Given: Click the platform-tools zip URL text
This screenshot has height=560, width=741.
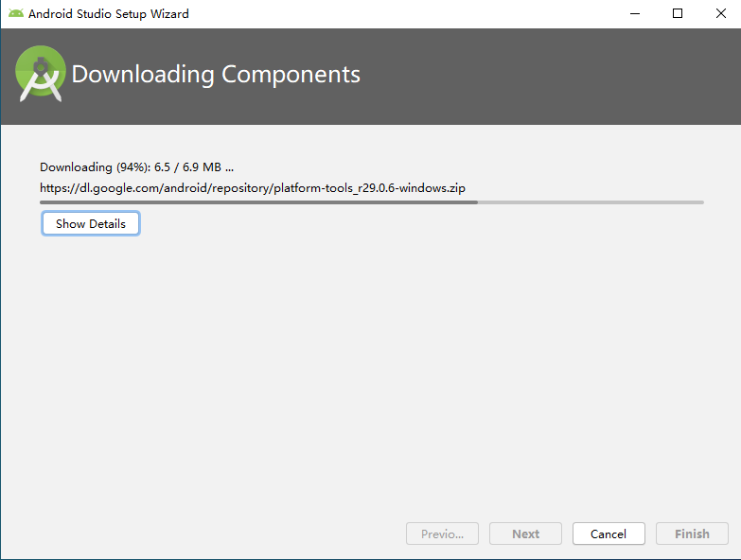Looking at the screenshot, I should tap(253, 188).
